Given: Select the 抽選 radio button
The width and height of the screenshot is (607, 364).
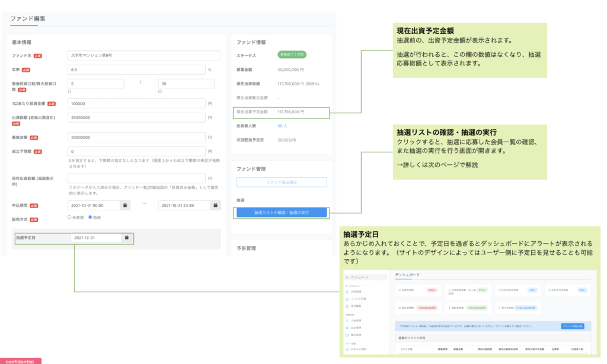Looking at the screenshot, I should [x=90, y=218].
